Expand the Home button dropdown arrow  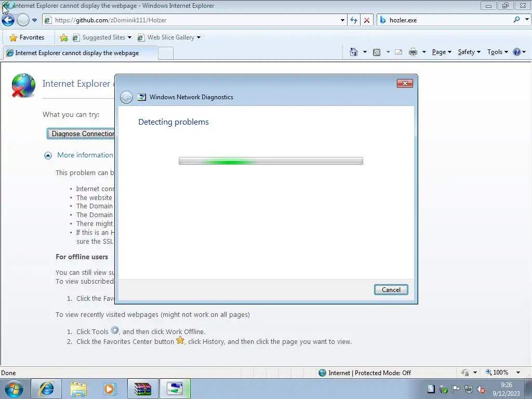point(365,52)
